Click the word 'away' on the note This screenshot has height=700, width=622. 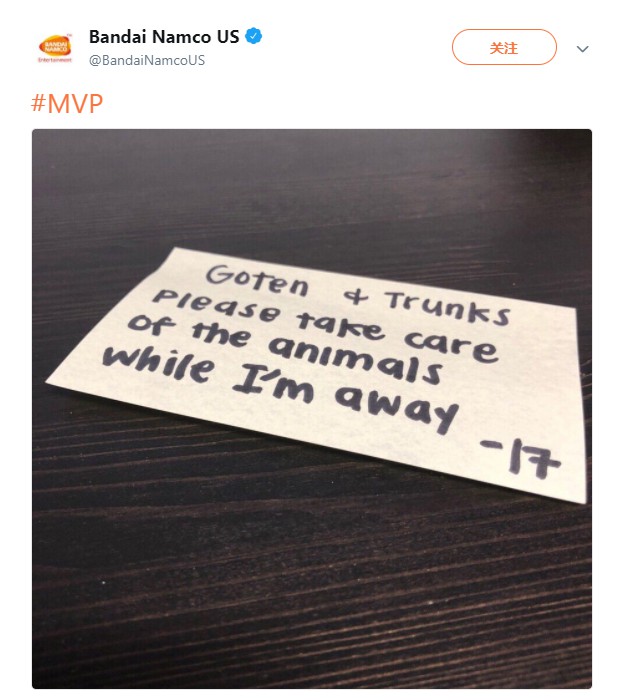click(x=397, y=408)
